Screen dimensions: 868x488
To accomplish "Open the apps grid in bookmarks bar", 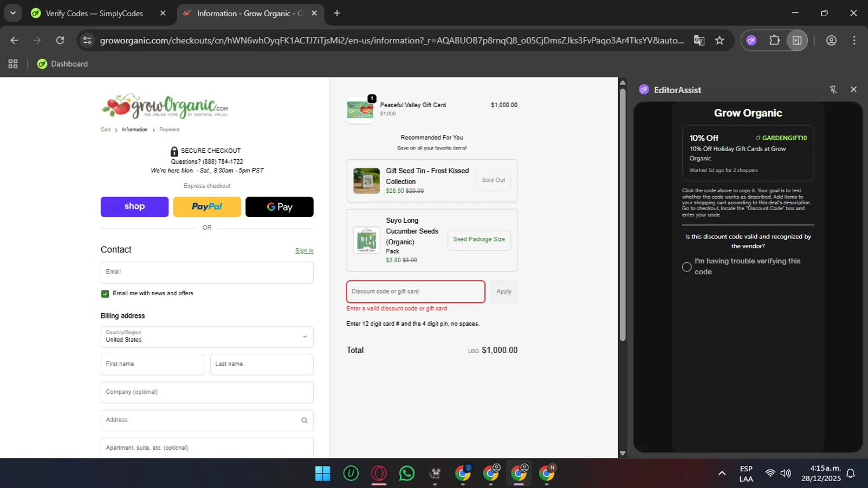I will (x=13, y=64).
